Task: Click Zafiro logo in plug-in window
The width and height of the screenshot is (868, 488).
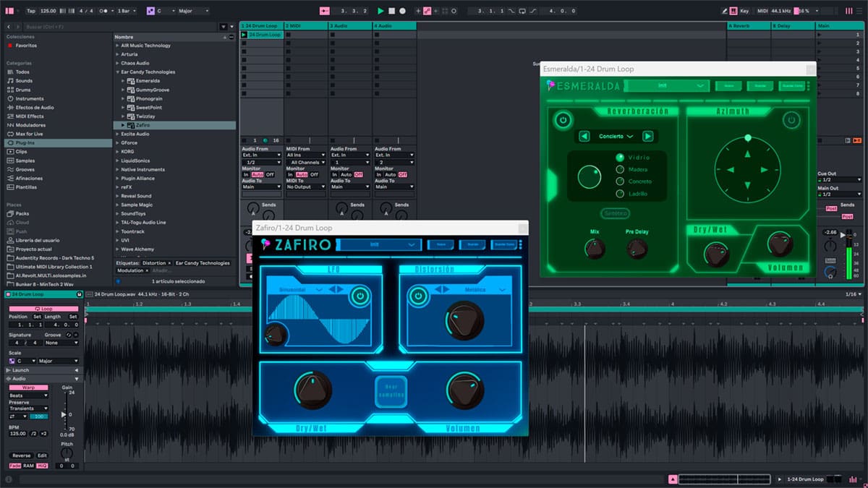Action: pyautogui.click(x=297, y=244)
